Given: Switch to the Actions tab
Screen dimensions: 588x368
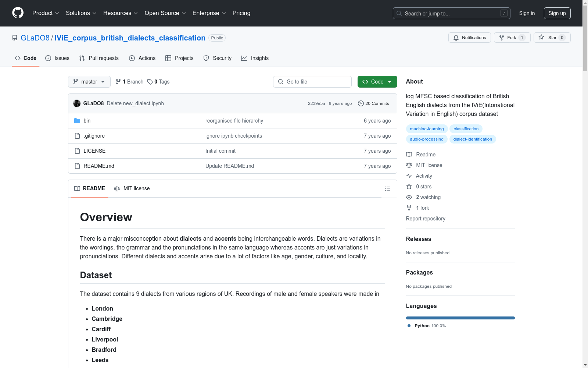Looking at the screenshot, I should 142,58.
